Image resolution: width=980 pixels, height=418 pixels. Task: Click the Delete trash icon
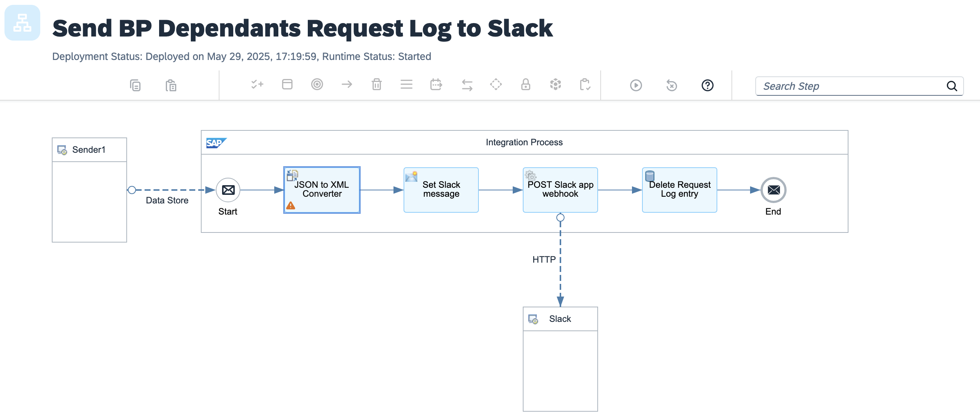coord(377,84)
